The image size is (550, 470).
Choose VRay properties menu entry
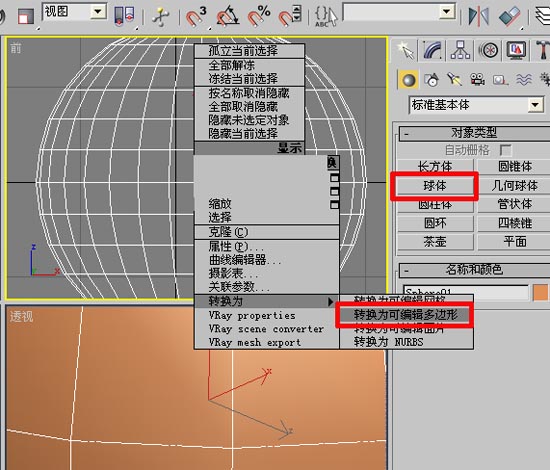click(267, 316)
